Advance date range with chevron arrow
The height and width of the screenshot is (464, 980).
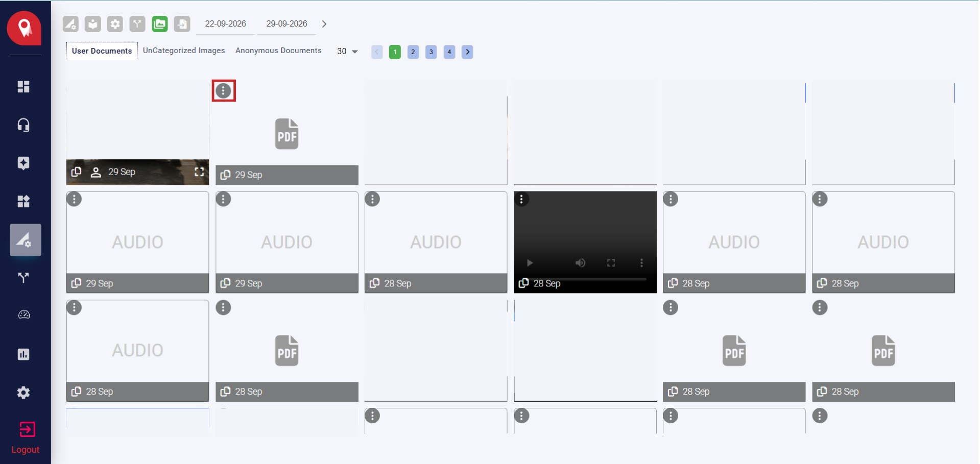click(324, 24)
